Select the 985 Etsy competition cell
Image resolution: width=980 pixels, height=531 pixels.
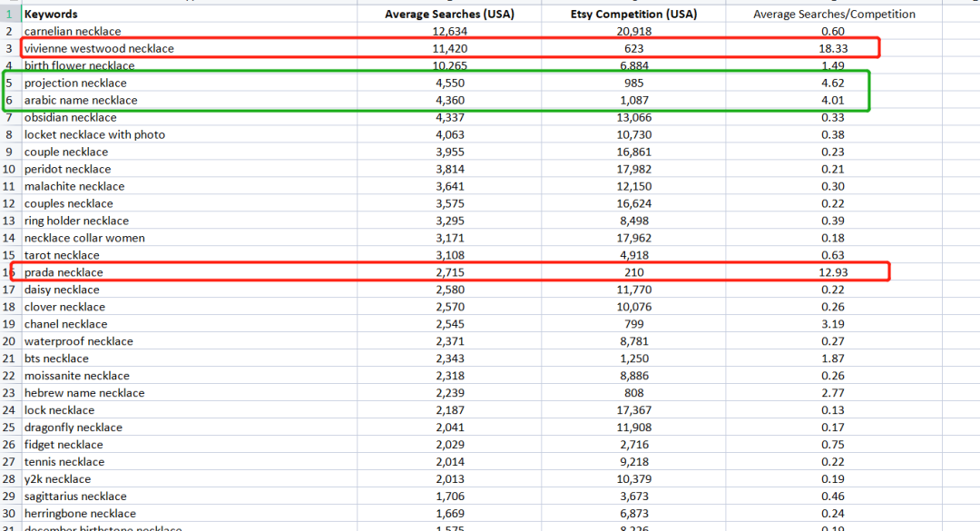[633, 84]
